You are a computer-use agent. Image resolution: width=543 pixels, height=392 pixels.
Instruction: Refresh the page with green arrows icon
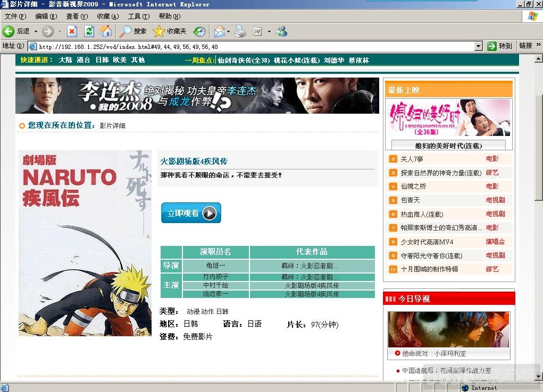pos(89,31)
